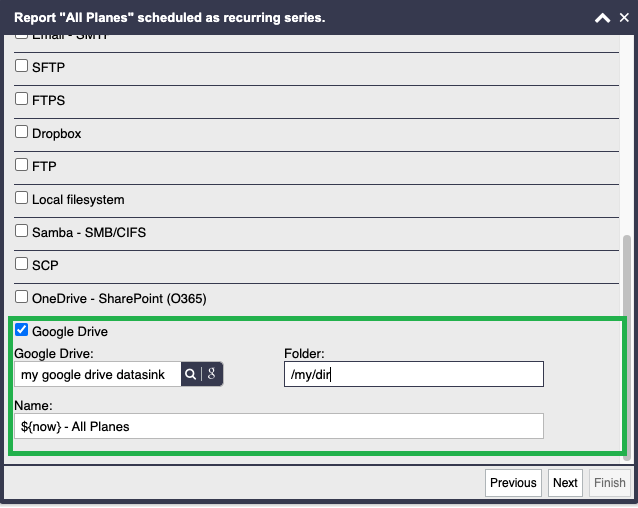Viewport: 638px width, 508px height.
Task: Check OneDrive - SharePoint (O365) option
Action: point(21,297)
